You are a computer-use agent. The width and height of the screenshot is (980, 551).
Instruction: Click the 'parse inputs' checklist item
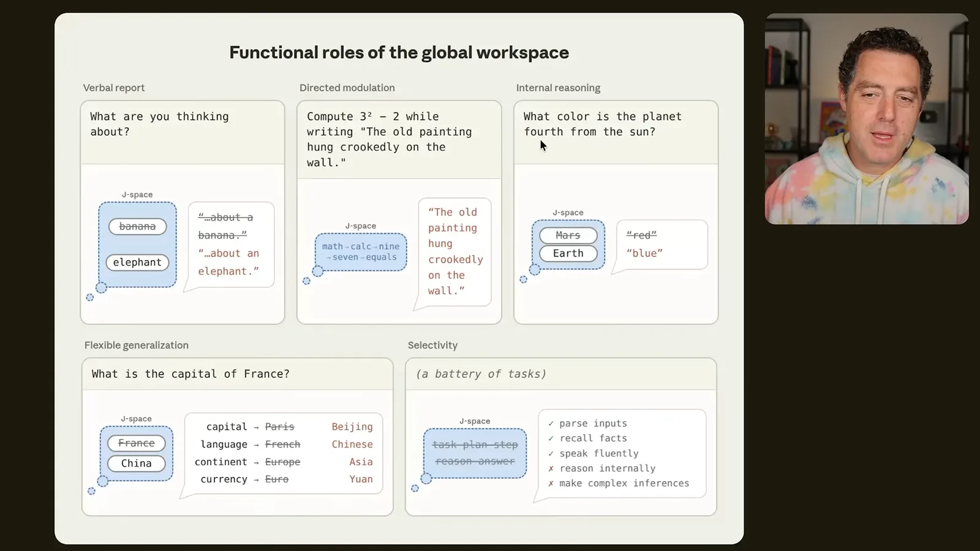(x=593, y=423)
